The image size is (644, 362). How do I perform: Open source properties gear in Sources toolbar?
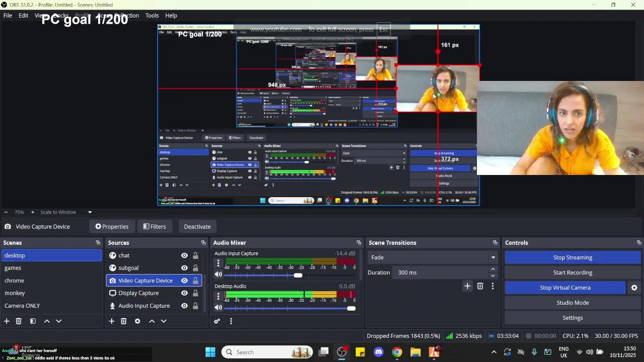[137, 321]
